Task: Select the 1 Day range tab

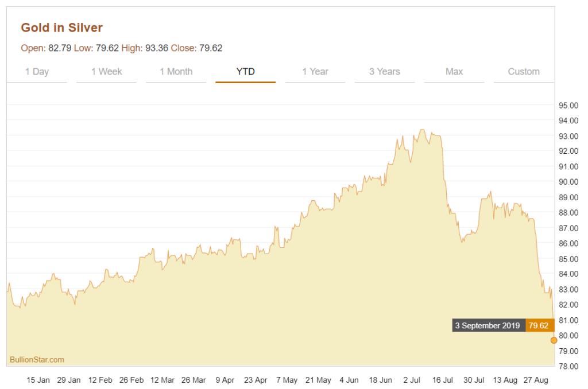Action: coord(37,72)
